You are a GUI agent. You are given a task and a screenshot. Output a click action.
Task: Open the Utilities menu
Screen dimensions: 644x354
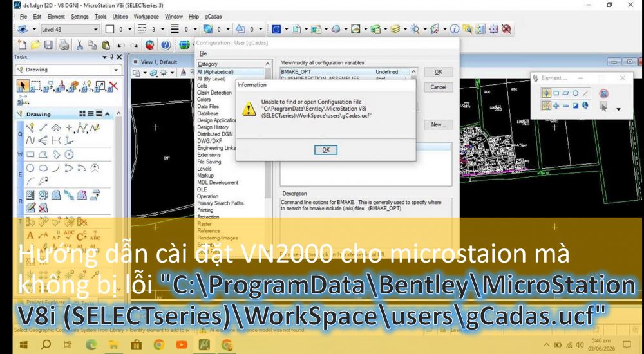coord(120,17)
